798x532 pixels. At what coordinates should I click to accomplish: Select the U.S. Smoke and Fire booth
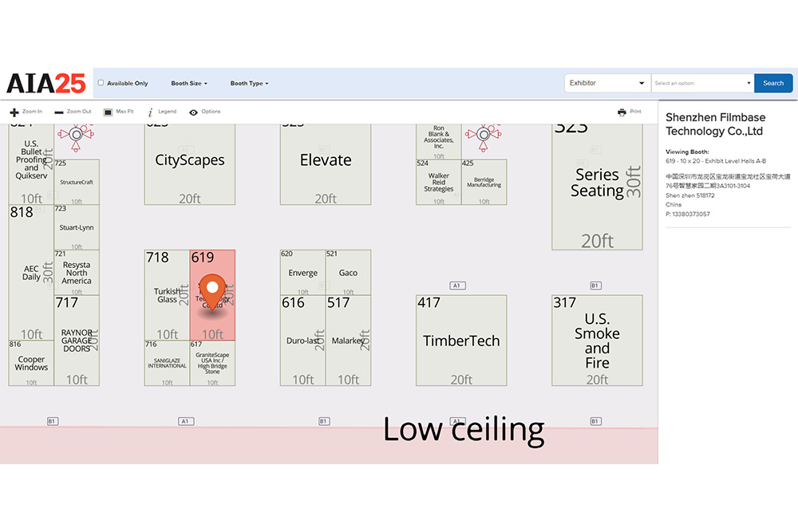tap(597, 341)
